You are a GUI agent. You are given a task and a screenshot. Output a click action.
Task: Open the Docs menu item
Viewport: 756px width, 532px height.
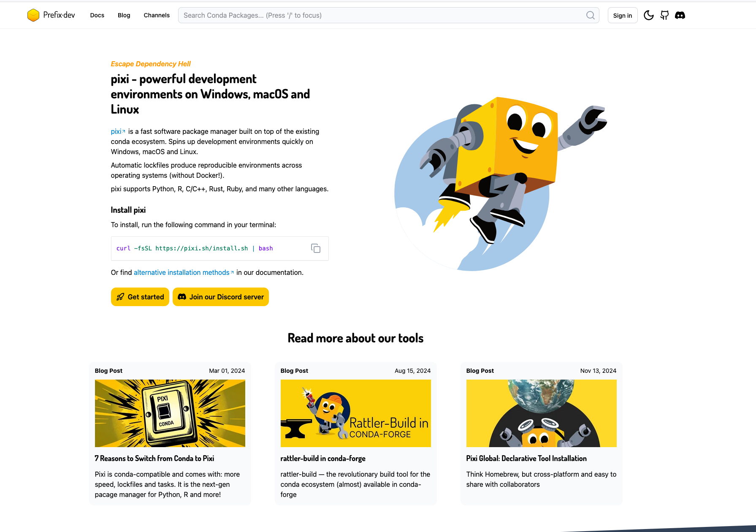pyautogui.click(x=97, y=15)
